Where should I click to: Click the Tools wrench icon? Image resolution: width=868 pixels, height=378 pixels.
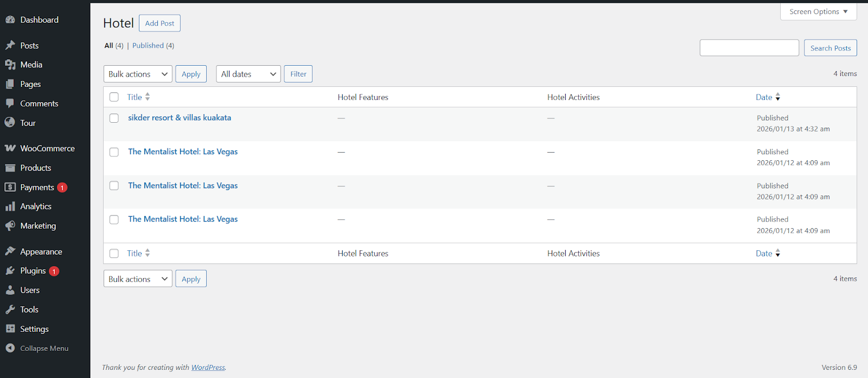10,310
